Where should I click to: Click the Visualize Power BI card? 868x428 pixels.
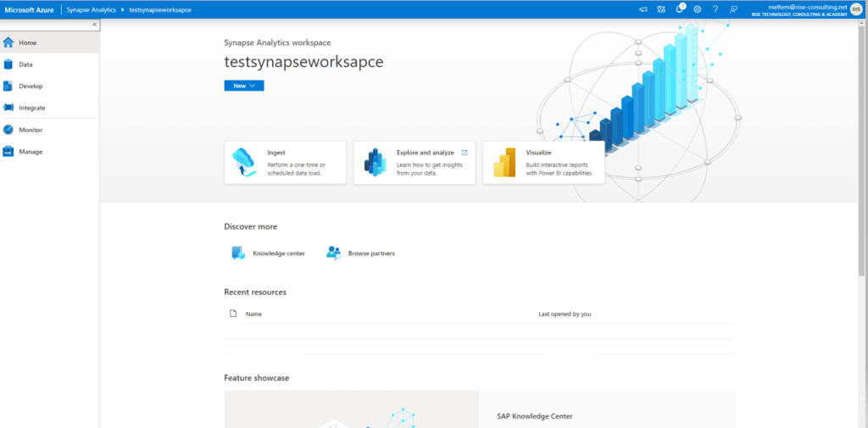[543, 163]
